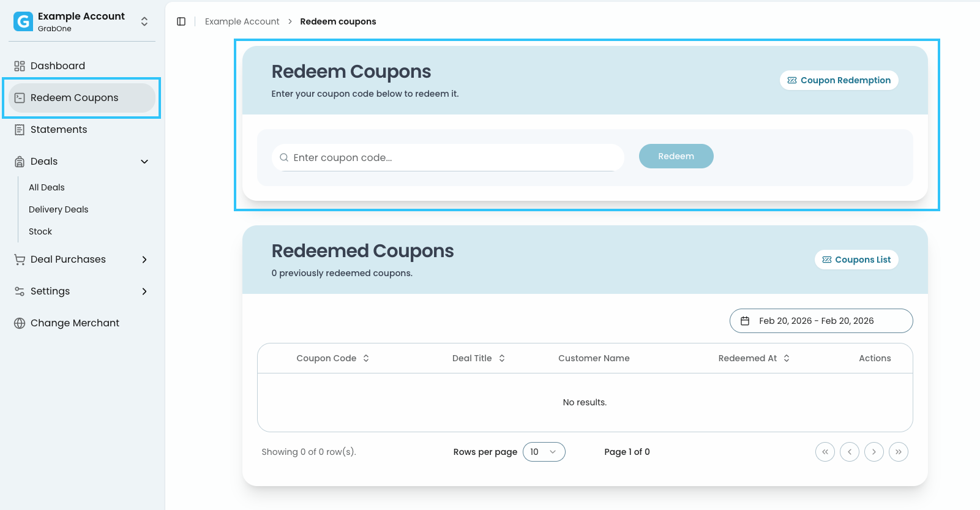This screenshot has height=510, width=980.
Task: Open the Statements page
Action: pyautogui.click(x=59, y=130)
